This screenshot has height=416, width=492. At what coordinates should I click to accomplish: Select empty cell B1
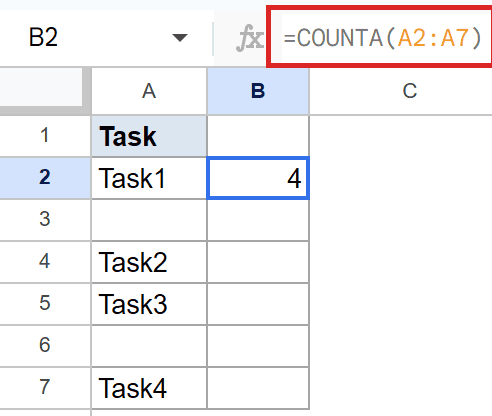tap(258, 136)
